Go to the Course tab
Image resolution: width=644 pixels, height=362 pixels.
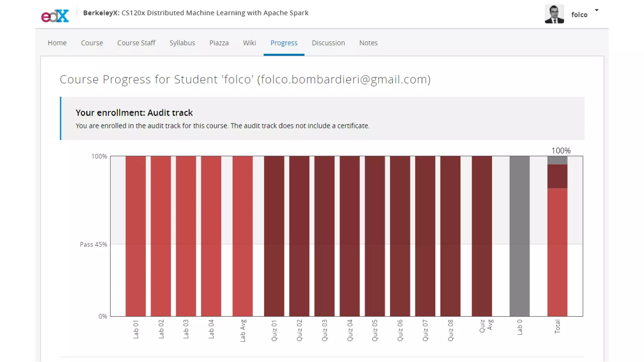click(x=92, y=43)
